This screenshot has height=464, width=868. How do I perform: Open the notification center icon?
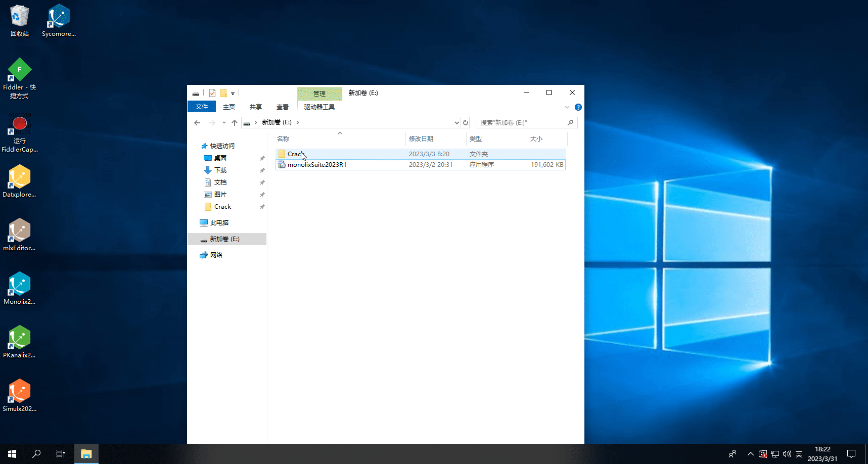(x=852, y=454)
